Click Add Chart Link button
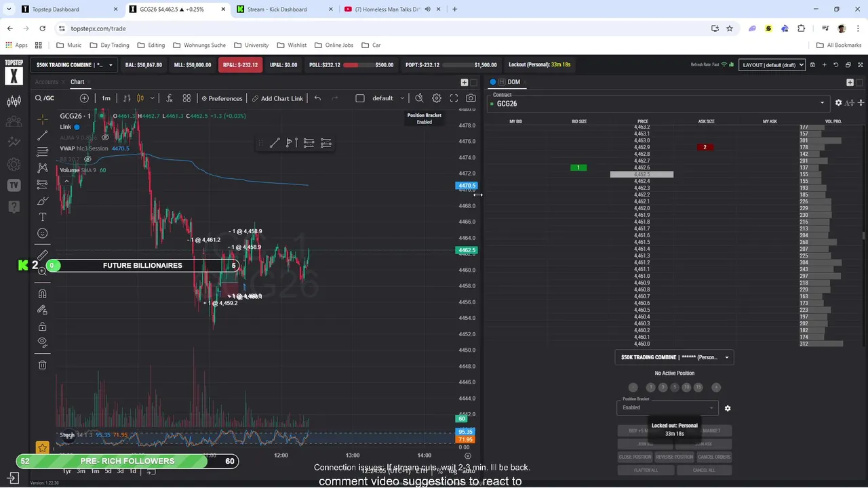Image resolution: width=868 pixels, height=488 pixels. [x=277, y=98]
